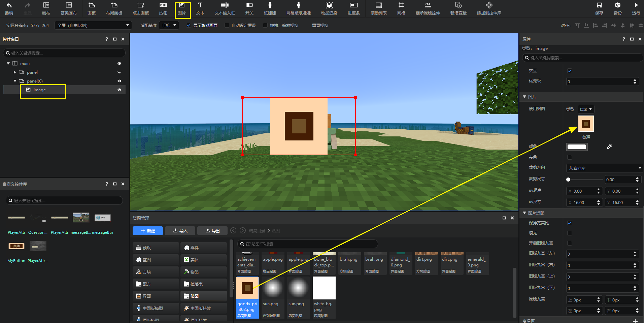
Task: Open the 预设 resource category
Action: coord(156,248)
